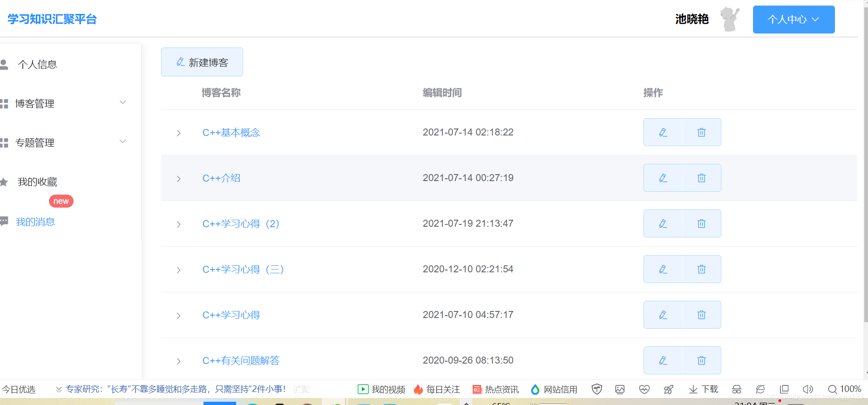Expand the C++学习心得（2）row
The width and height of the screenshot is (868, 405).
179,224
